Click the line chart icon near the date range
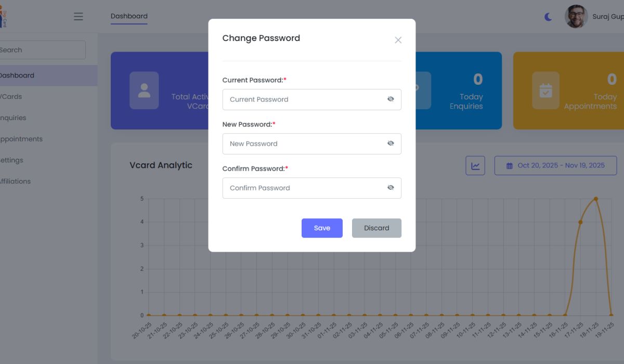624x364 pixels. pyautogui.click(x=475, y=165)
